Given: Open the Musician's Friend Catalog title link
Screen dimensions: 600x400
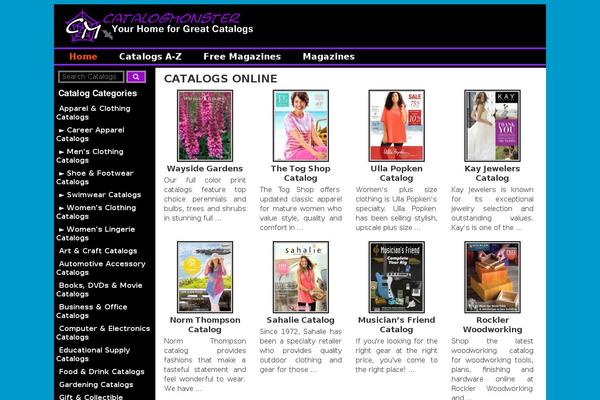Looking at the screenshot, I should pos(396,325).
